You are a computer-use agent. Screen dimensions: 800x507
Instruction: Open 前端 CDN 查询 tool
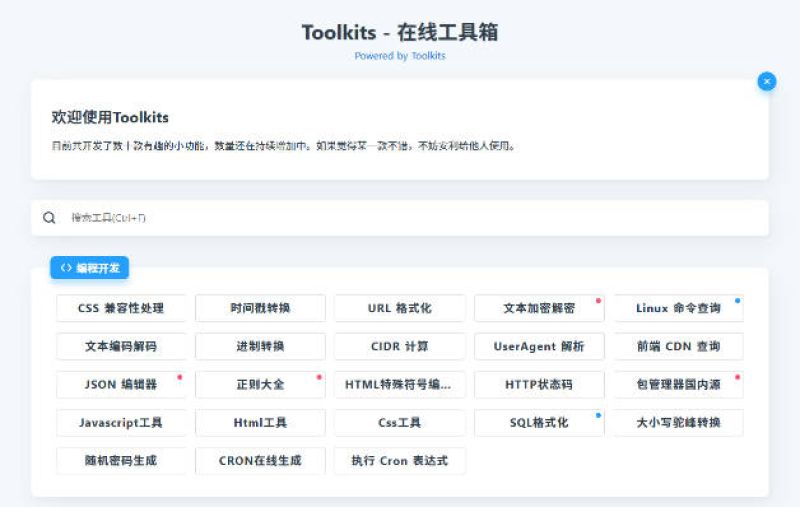679,346
